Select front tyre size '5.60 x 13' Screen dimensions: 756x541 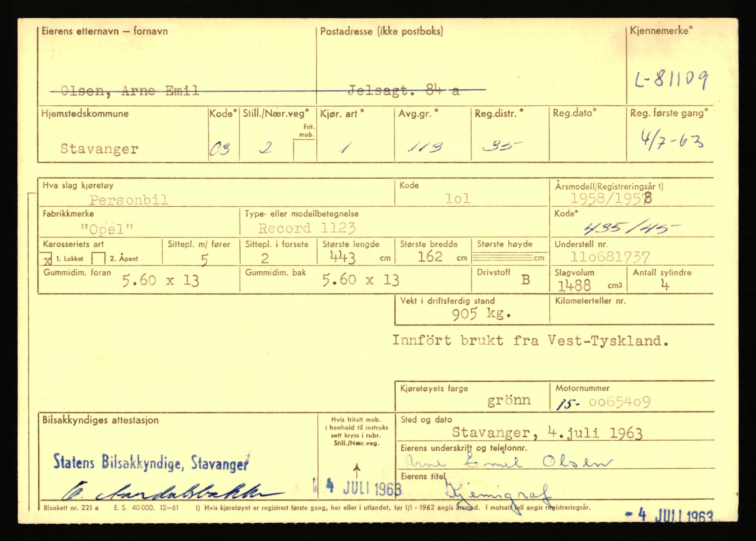point(161,281)
